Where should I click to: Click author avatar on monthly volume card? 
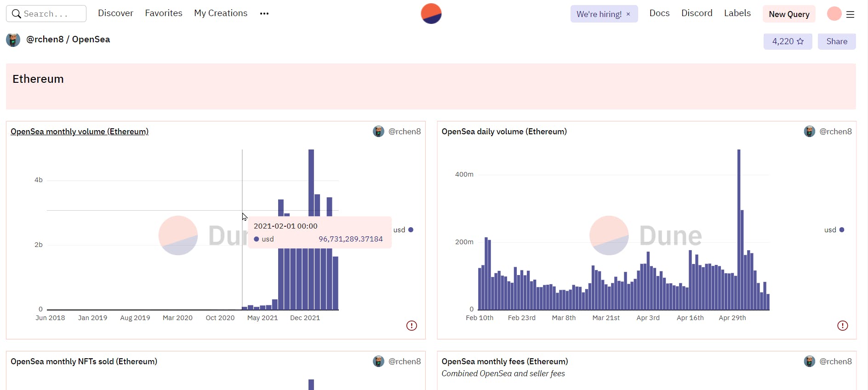(x=378, y=132)
